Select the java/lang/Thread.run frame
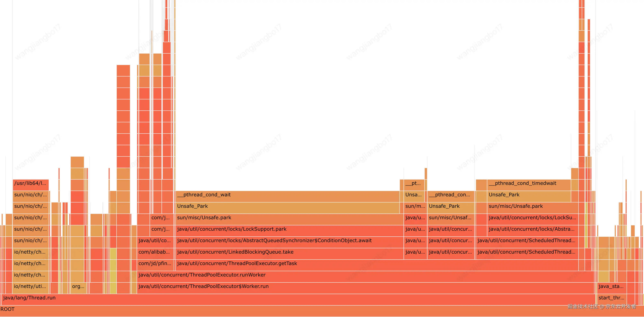Image resolution: width=644 pixels, height=317 pixels. coord(297,299)
